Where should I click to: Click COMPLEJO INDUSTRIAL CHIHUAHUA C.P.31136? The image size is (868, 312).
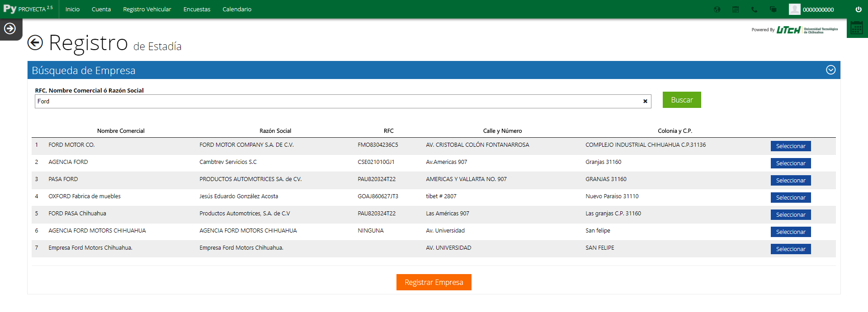646,145
